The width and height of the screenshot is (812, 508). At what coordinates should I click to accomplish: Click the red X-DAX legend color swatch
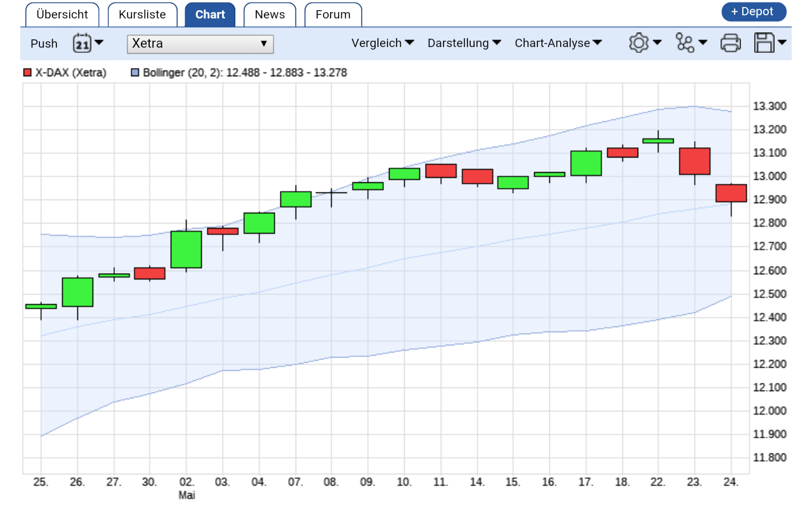pos(28,72)
